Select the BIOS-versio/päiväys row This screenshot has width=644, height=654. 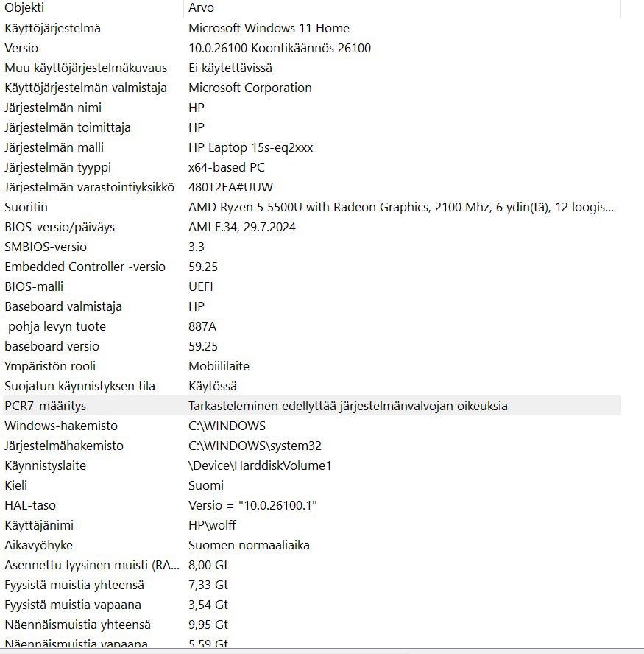click(x=312, y=227)
